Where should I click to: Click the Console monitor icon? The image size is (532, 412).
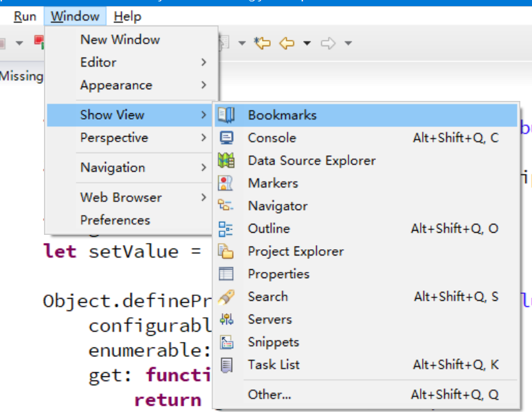[226, 138]
